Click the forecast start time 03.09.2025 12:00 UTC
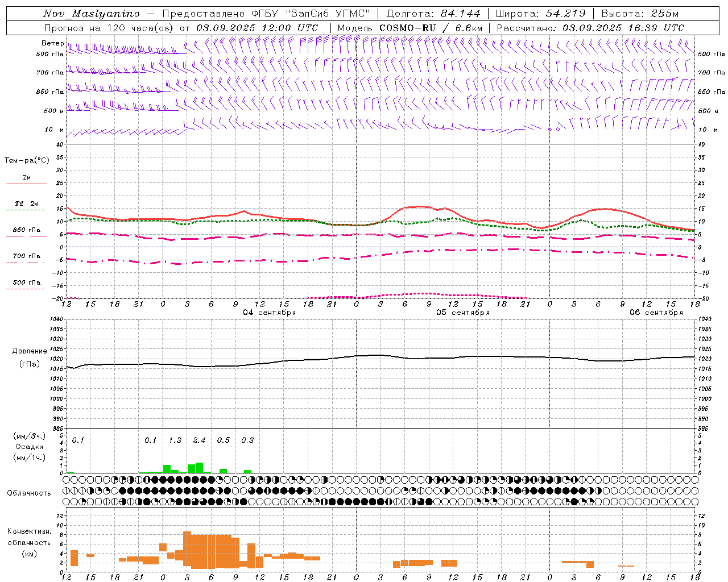728x582 pixels. [x=257, y=28]
